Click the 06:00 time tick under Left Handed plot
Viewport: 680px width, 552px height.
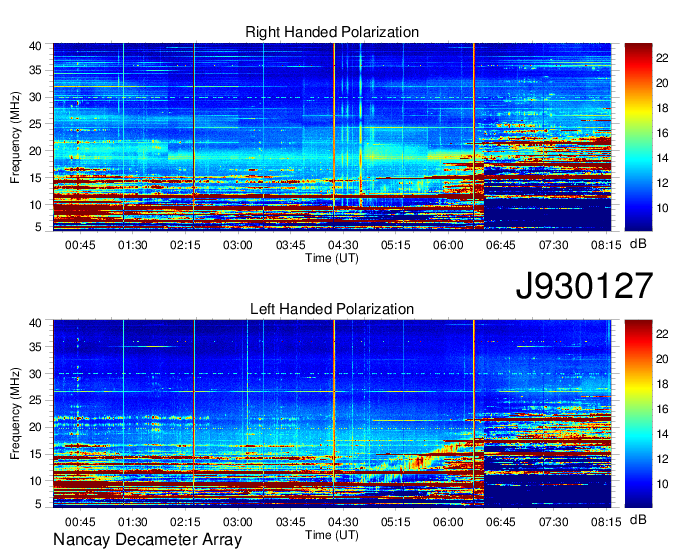(448, 522)
